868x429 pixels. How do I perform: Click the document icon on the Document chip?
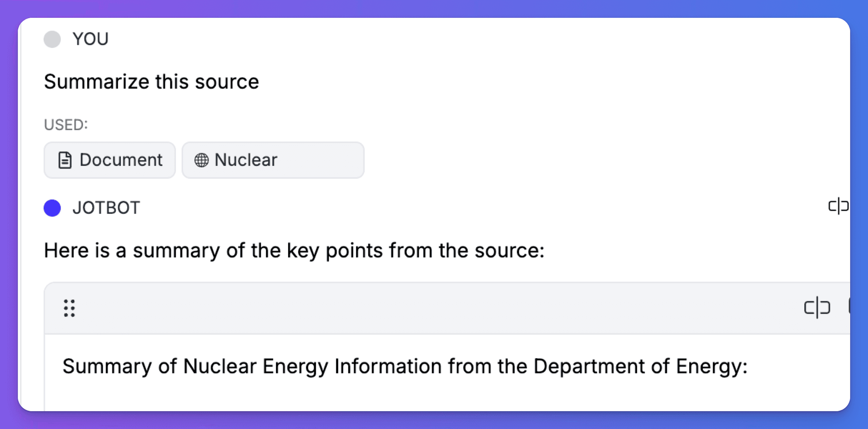coord(64,160)
